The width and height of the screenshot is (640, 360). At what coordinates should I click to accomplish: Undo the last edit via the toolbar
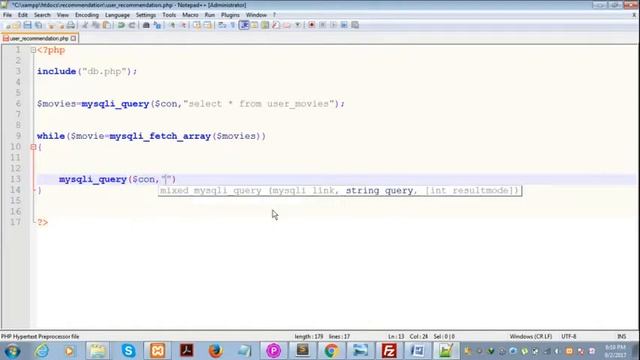121,25
